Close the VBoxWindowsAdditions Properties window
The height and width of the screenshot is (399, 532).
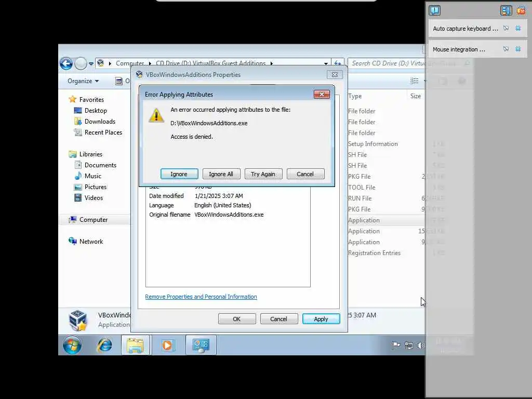[x=335, y=75]
